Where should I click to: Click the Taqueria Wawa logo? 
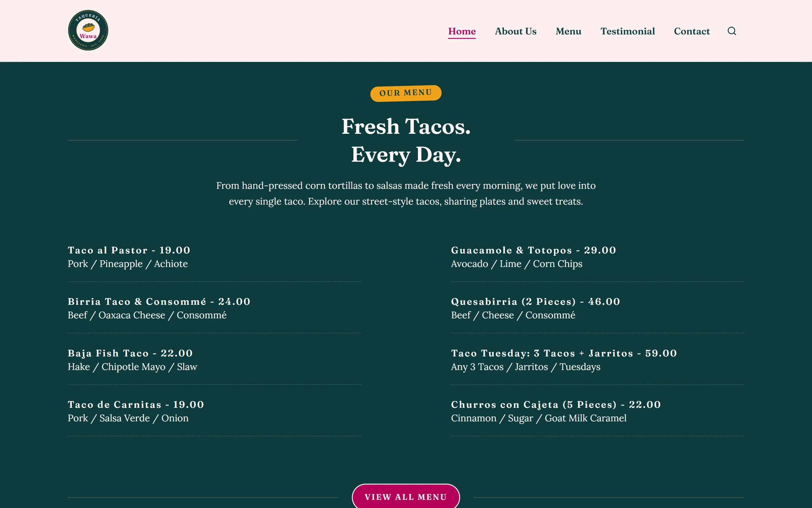tap(88, 30)
